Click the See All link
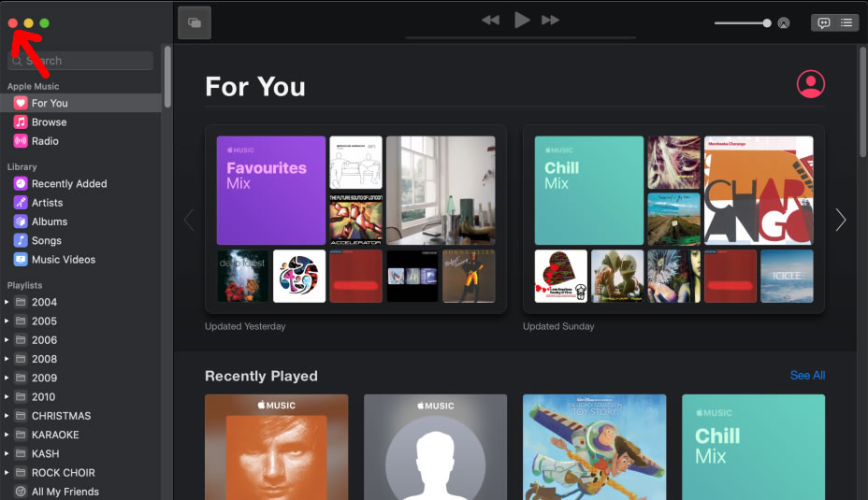 (807, 376)
